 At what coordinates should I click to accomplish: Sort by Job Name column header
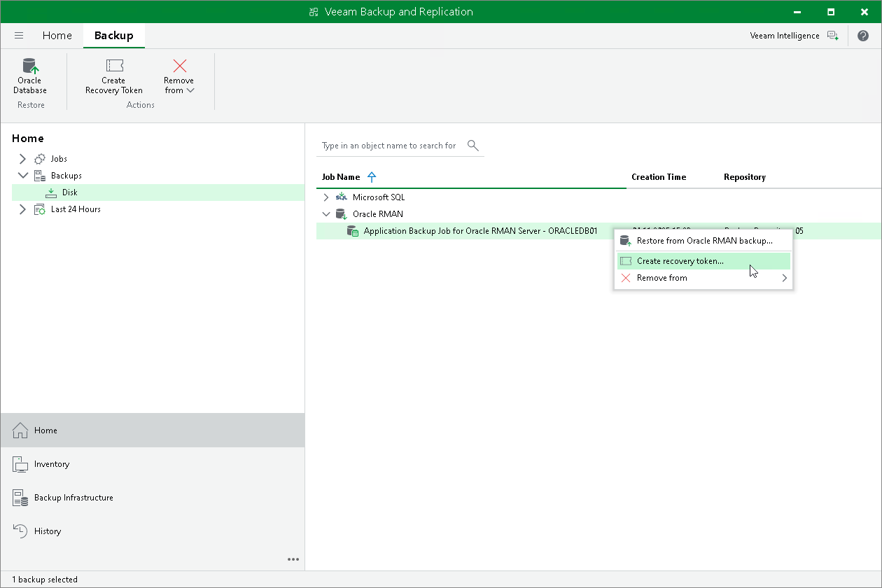click(341, 177)
